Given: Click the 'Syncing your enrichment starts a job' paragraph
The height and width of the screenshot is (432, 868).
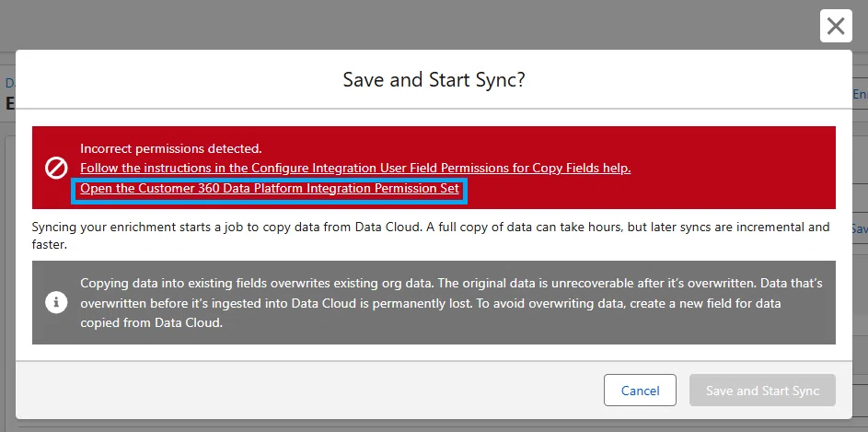Looking at the screenshot, I should pos(431,236).
